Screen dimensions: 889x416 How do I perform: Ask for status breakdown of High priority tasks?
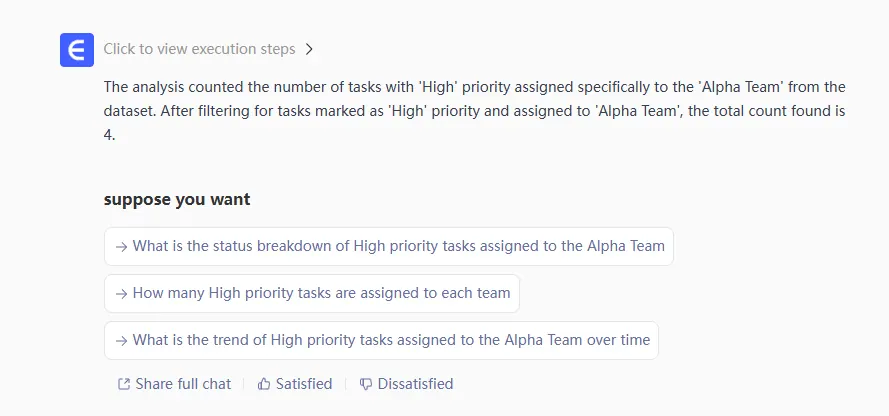click(x=398, y=246)
